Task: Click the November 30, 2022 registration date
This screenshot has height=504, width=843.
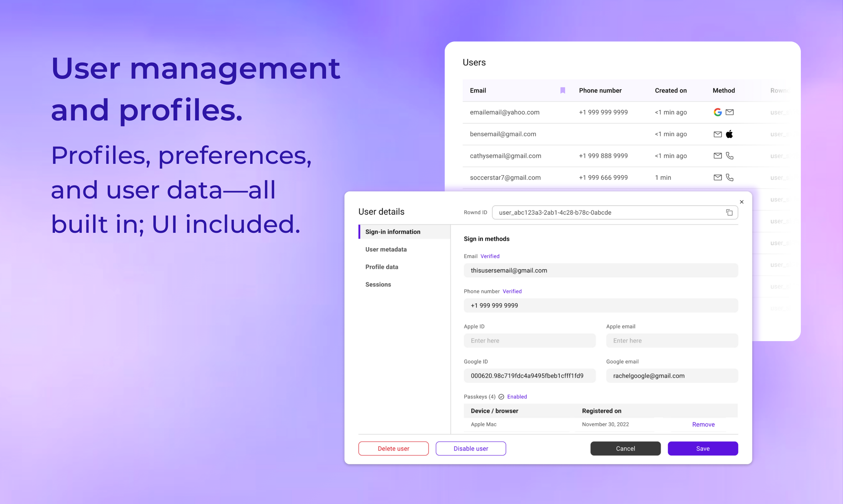Action: click(x=605, y=424)
